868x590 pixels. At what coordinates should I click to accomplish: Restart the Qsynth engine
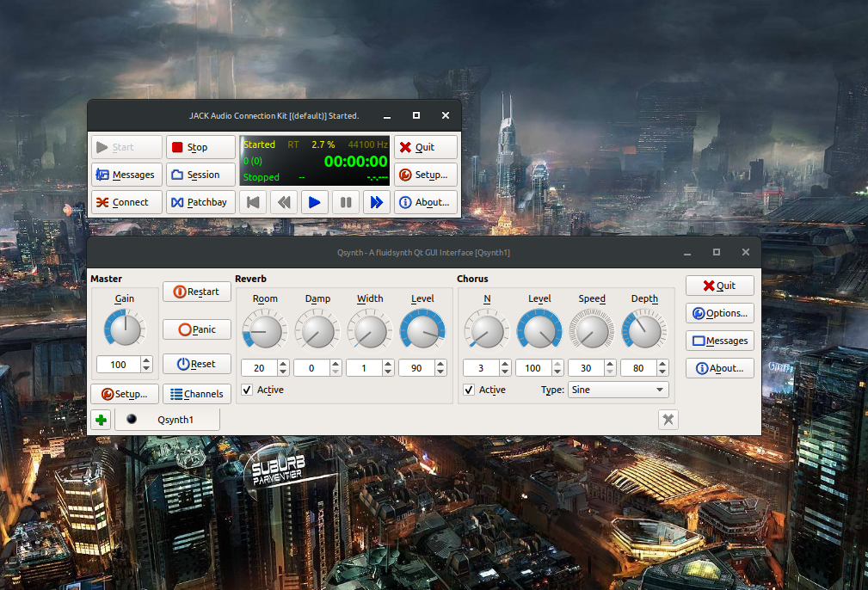pos(196,292)
